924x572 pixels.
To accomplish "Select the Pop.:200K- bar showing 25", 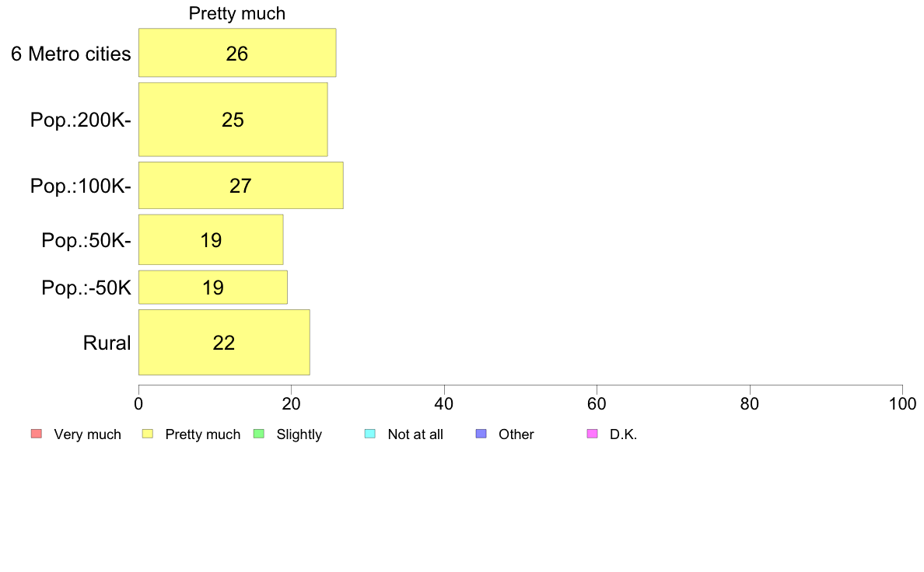I will click(x=233, y=120).
